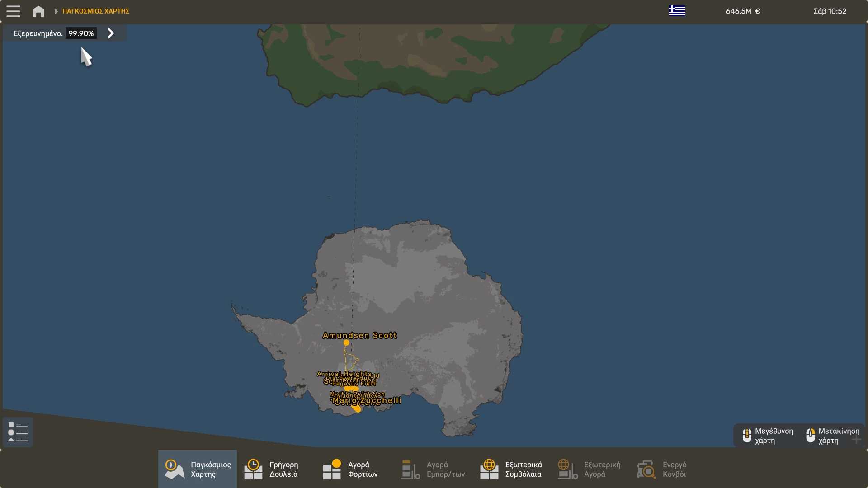Open Εξωτερικά Συμβόλαια contracts
The height and width of the screenshot is (488, 868).
(x=512, y=469)
